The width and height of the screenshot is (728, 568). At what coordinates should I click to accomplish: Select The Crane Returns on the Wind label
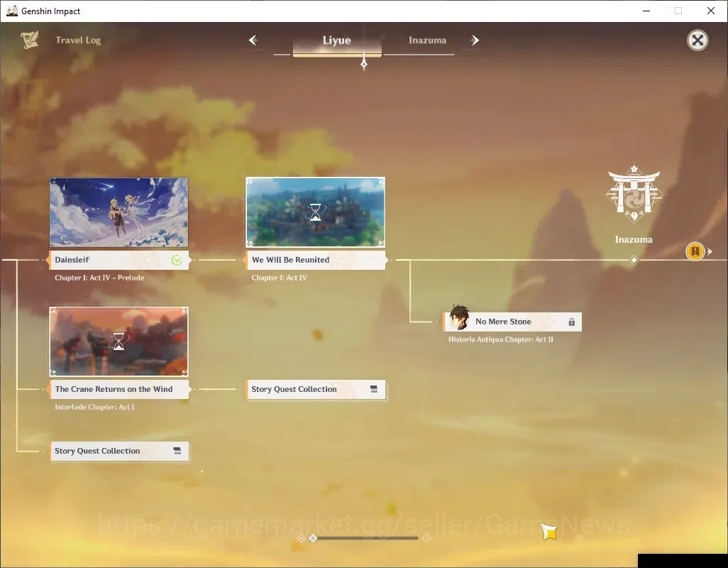click(x=119, y=389)
